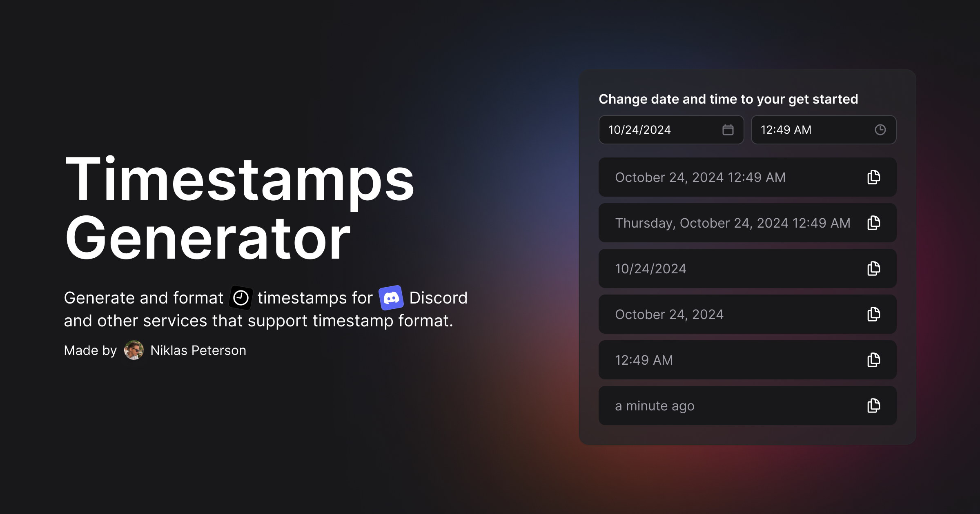
Task: Click Niklas Peterson's avatar photo
Action: coord(134,350)
